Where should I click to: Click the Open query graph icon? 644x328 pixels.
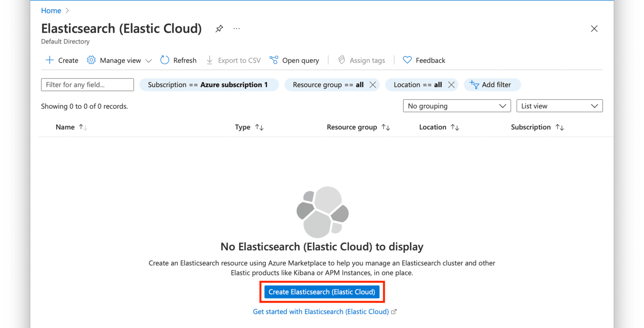[274, 60]
